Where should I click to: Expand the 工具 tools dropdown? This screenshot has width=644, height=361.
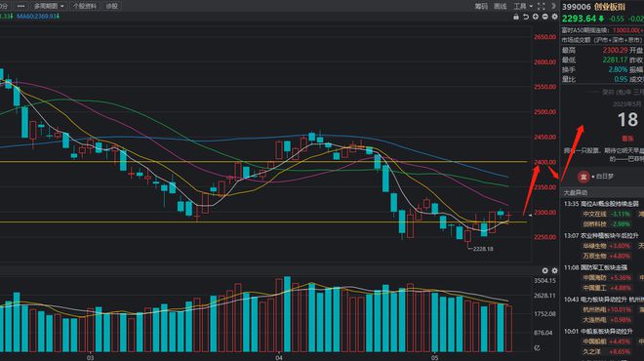pos(523,6)
